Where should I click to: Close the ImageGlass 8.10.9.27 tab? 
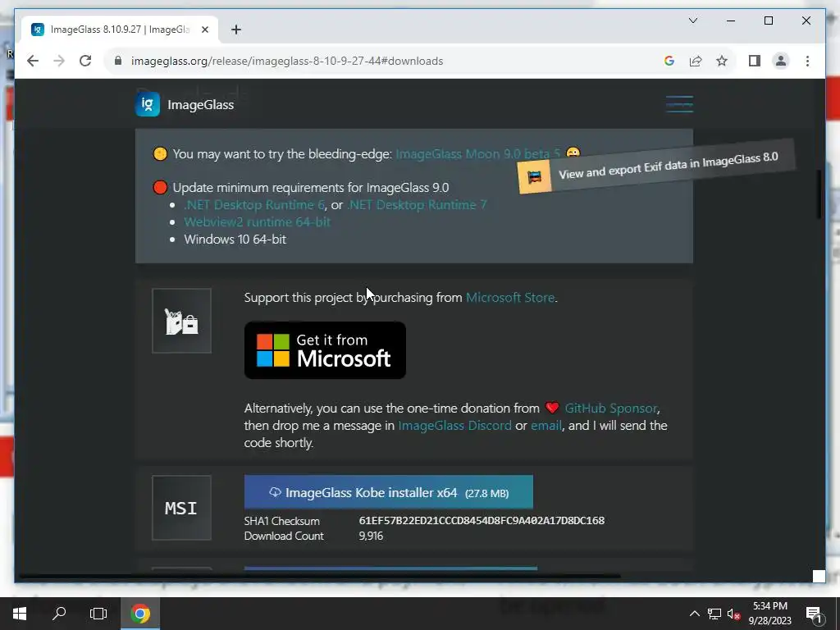[x=204, y=30]
